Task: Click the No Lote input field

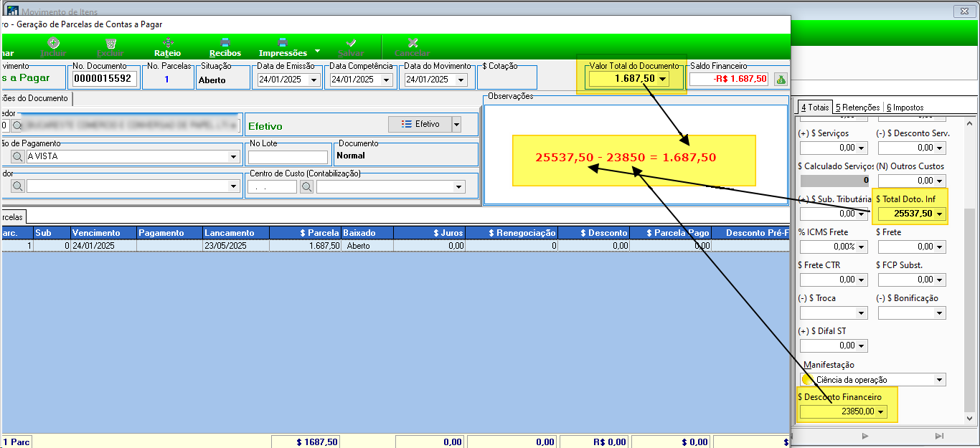Action: click(x=288, y=157)
